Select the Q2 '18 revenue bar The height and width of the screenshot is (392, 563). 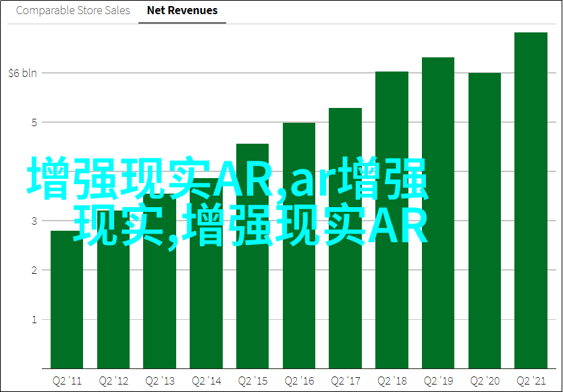click(392, 220)
